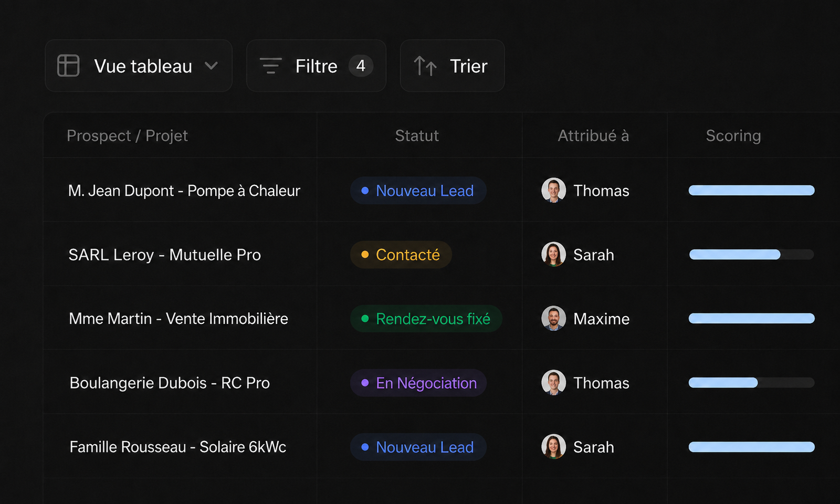Click Thomas's avatar in the Jean Dupont row
This screenshot has height=504, width=840.
[x=553, y=190]
